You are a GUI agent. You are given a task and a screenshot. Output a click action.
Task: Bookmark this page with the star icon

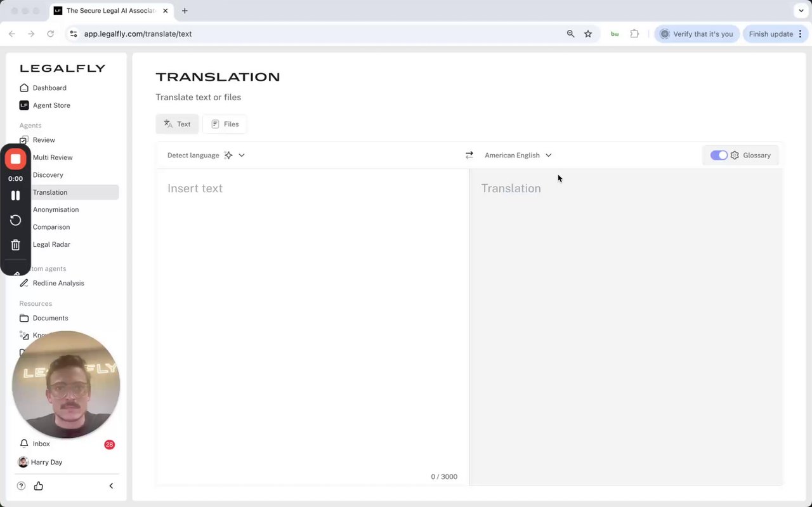tap(588, 34)
